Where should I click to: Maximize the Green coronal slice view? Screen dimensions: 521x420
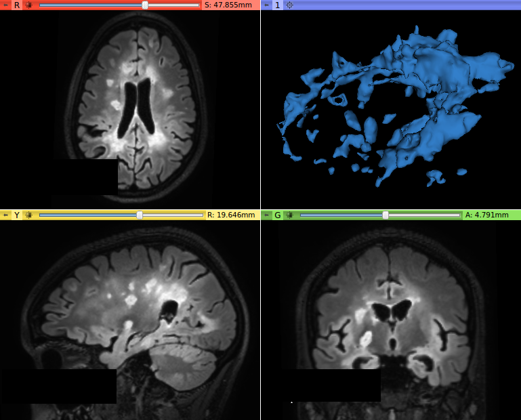click(289, 215)
